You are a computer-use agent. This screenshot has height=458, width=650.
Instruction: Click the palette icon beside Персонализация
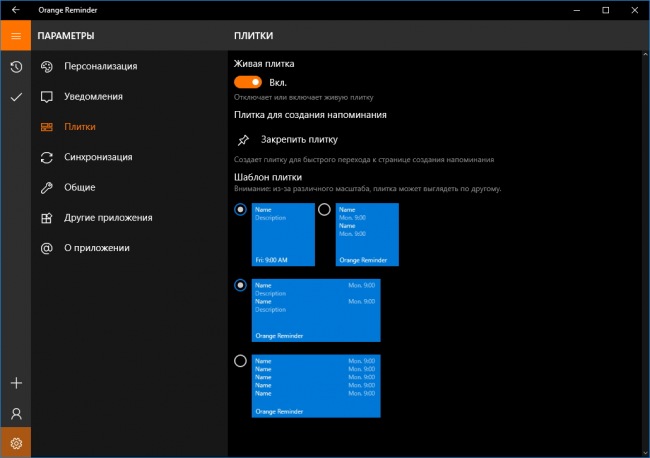pyautogui.click(x=46, y=67)
